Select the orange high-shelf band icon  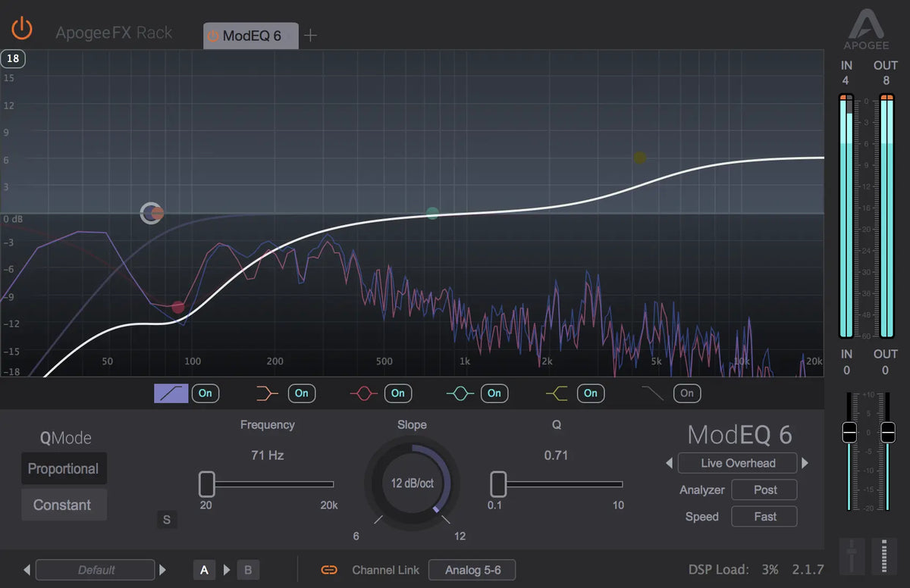point(267,393)
